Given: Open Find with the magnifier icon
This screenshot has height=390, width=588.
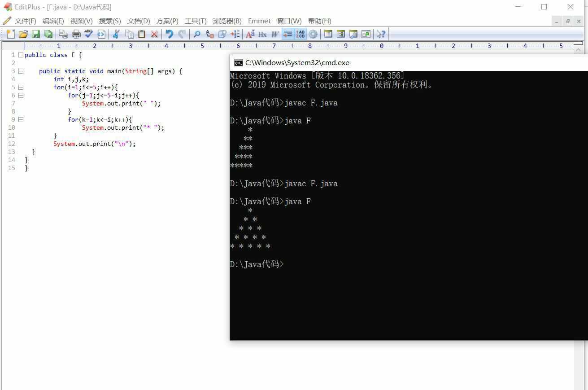Looking at the screenshot, I should pyautogui.click(x=197, y=34).
